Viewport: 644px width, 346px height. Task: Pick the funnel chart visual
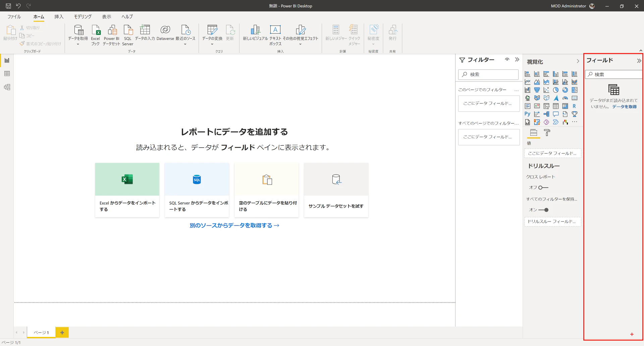point(537,90)
